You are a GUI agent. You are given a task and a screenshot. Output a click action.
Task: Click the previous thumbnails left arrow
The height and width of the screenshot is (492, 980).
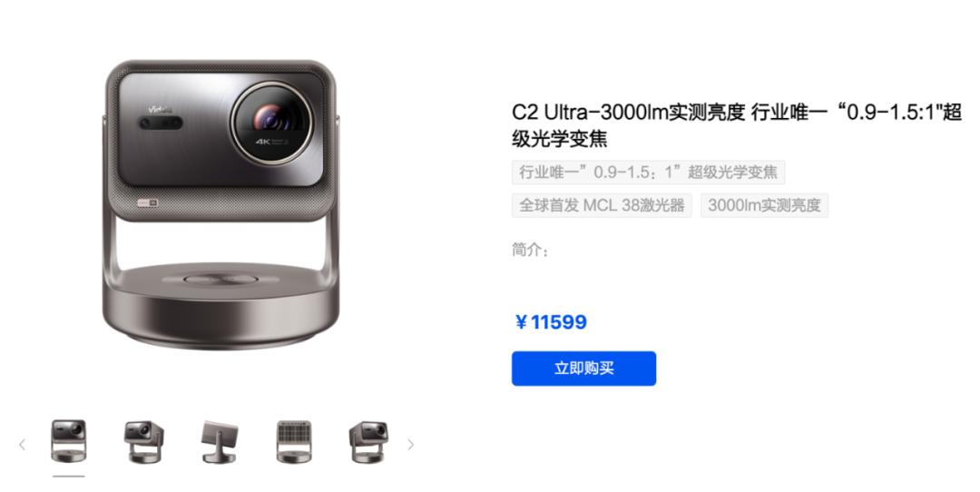23,445
